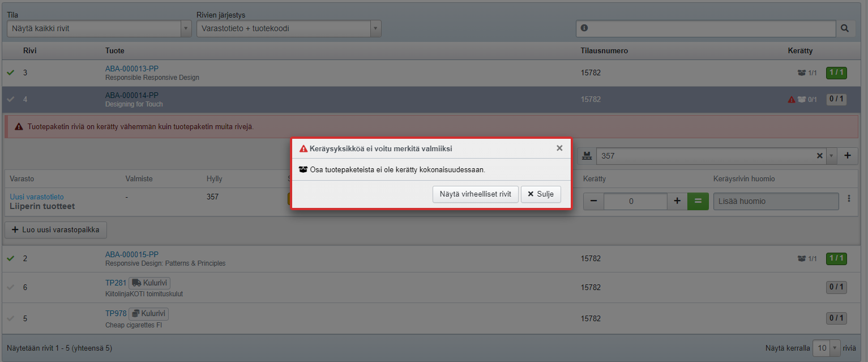Screen dimensions: 868x362
Task: Click the Lisää huomio note field
Action: pyautogui.click(x=776, y=201)
